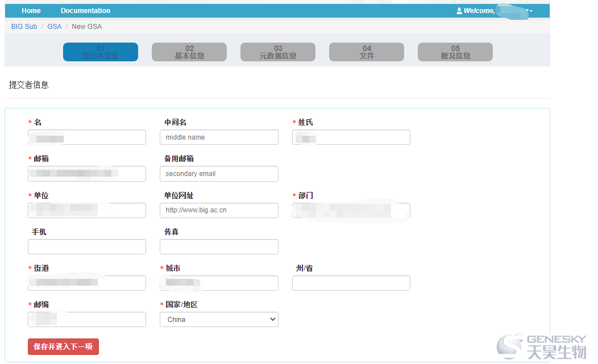Click the BIG Sub breadcrumb link
Screen dimensions: 598x364
(24, 27)
